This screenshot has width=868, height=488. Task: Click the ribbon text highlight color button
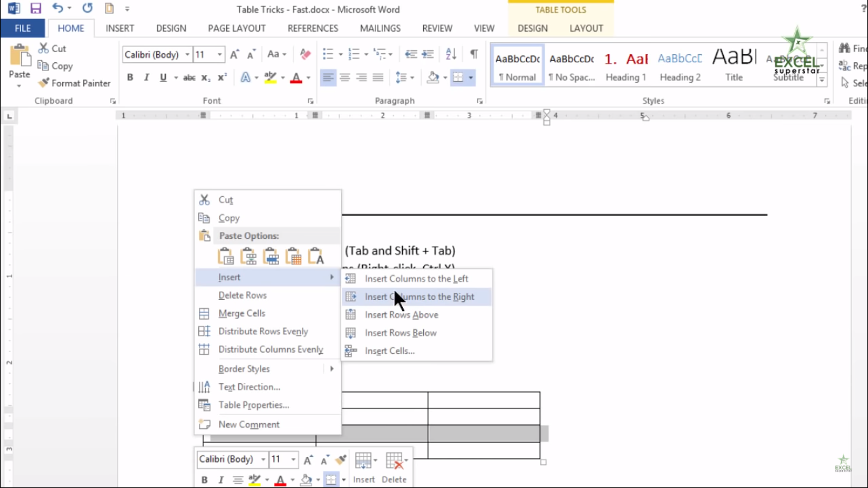coord(270,78)
